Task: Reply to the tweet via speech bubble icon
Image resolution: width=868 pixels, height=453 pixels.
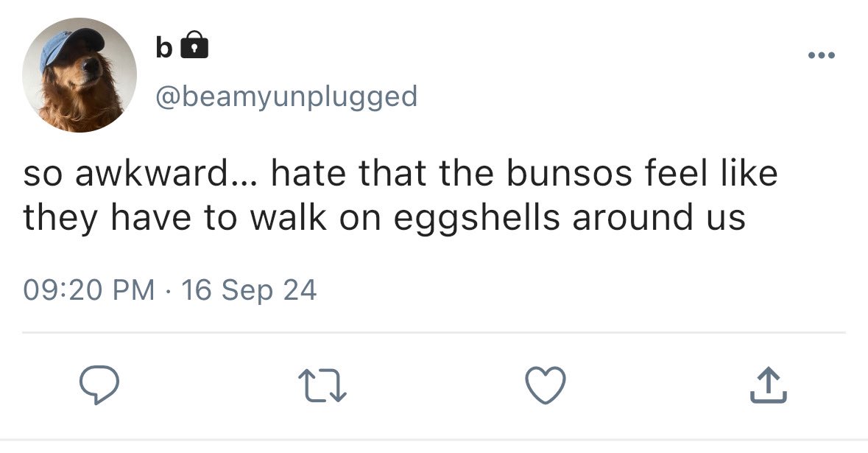Action: pos(99,384)
